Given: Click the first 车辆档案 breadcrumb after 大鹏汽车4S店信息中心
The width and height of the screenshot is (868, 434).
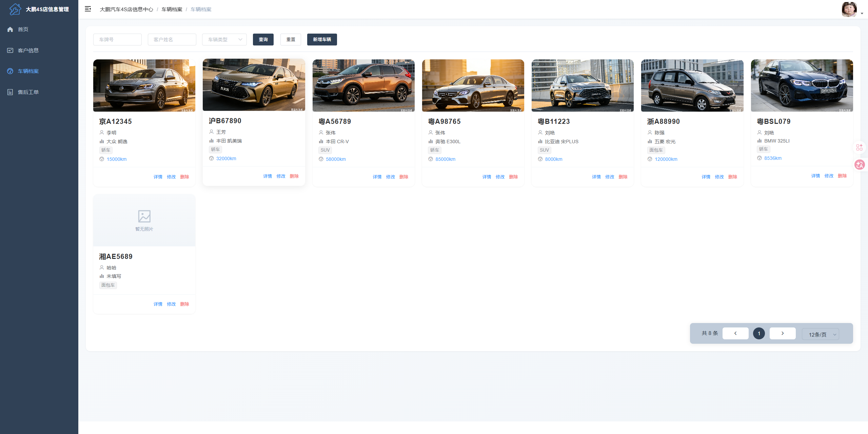Looking at the screenshot, I should coord(172,10).
